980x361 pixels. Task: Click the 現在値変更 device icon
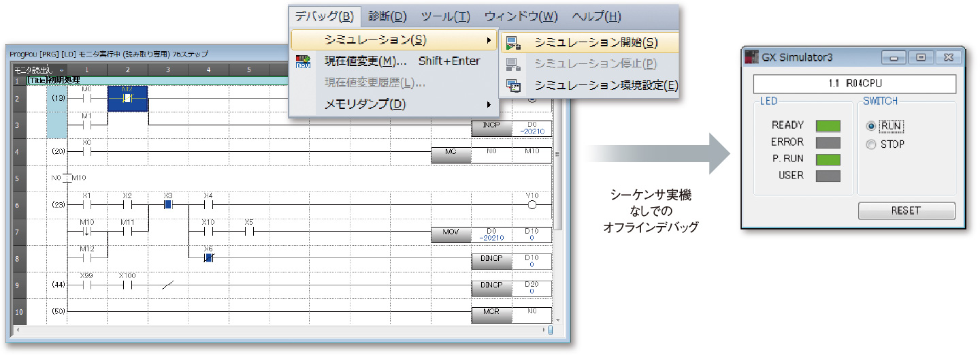pyautogui.click(x=304, y=62)
